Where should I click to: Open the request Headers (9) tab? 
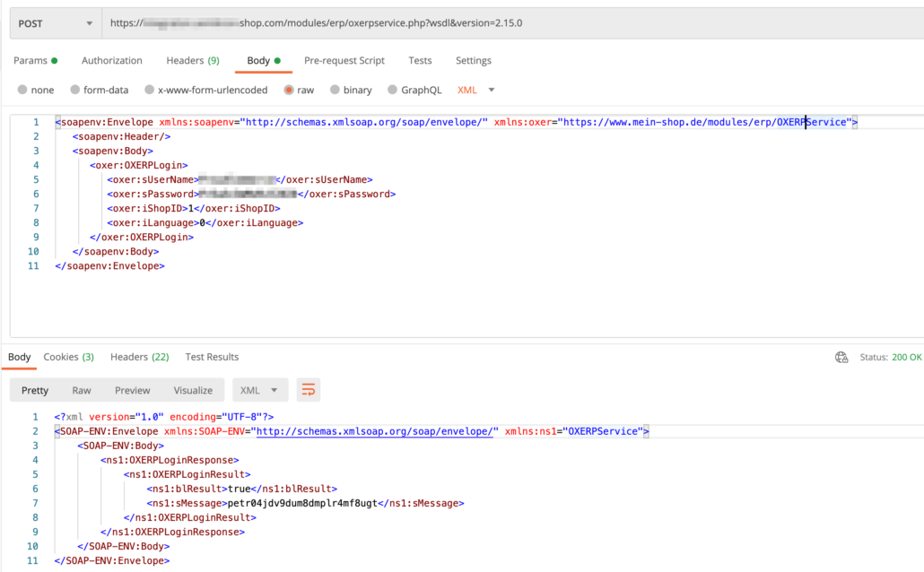click(193, 60)
